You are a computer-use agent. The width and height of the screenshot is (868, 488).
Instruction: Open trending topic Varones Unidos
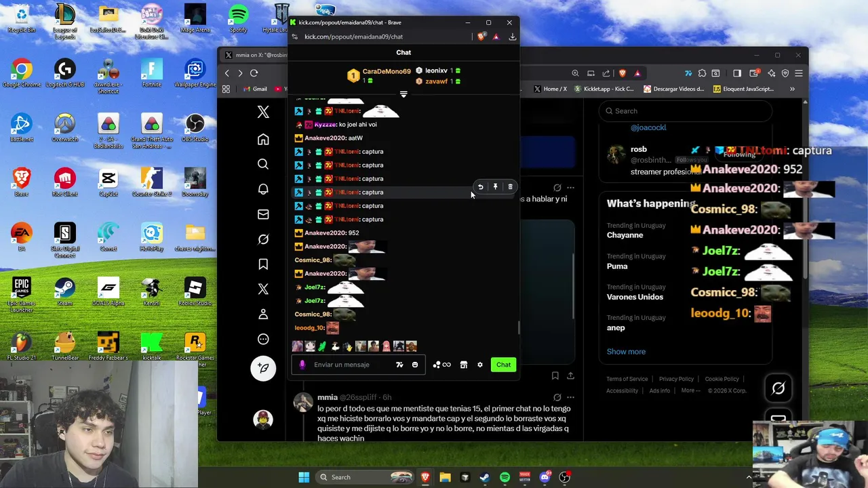tap(635, 297)
